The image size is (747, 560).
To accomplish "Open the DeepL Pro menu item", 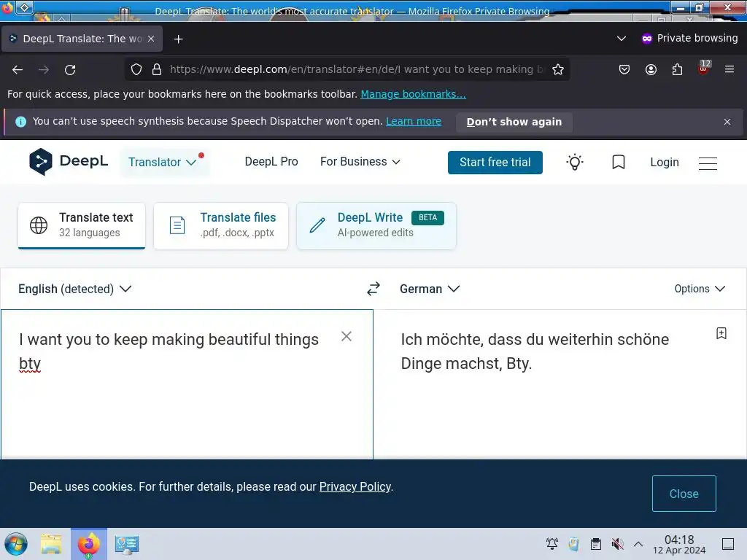I will coord(271,162).
